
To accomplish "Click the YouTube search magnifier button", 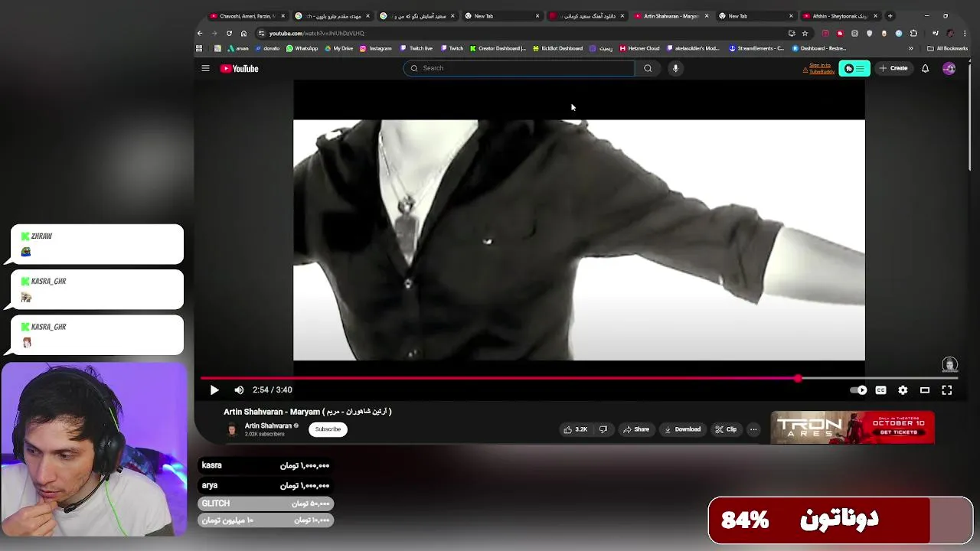I will pyautogui.click(x=648, y=68).
